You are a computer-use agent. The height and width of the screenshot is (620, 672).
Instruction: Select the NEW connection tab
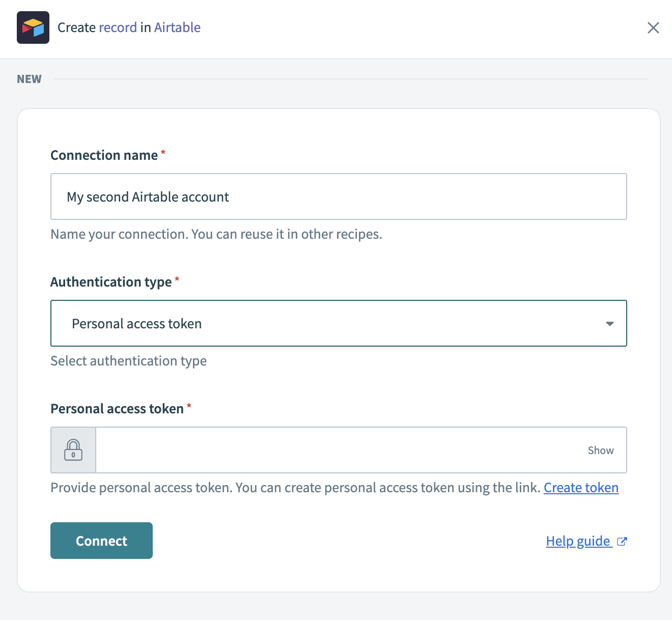29,79
